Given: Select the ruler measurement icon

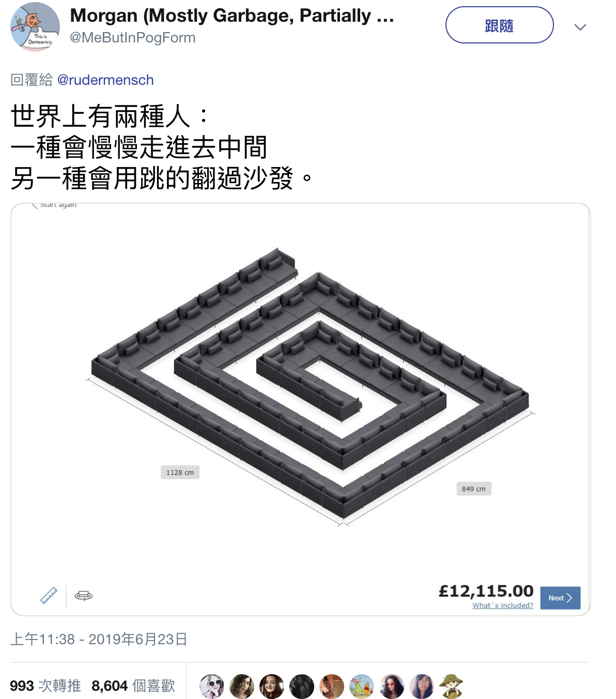Looking at the screenshot, I should pos(49,596).
